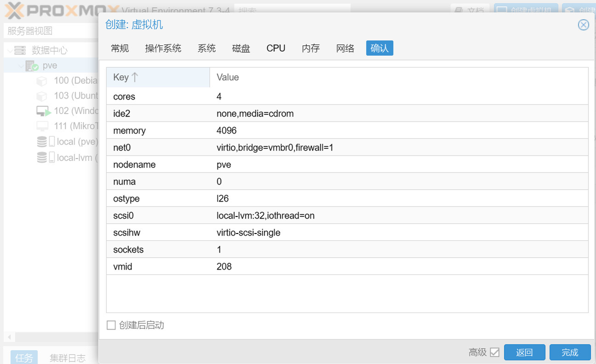Click the ostype value l26
The image size is (596, 364).
[x=222, y=198]
